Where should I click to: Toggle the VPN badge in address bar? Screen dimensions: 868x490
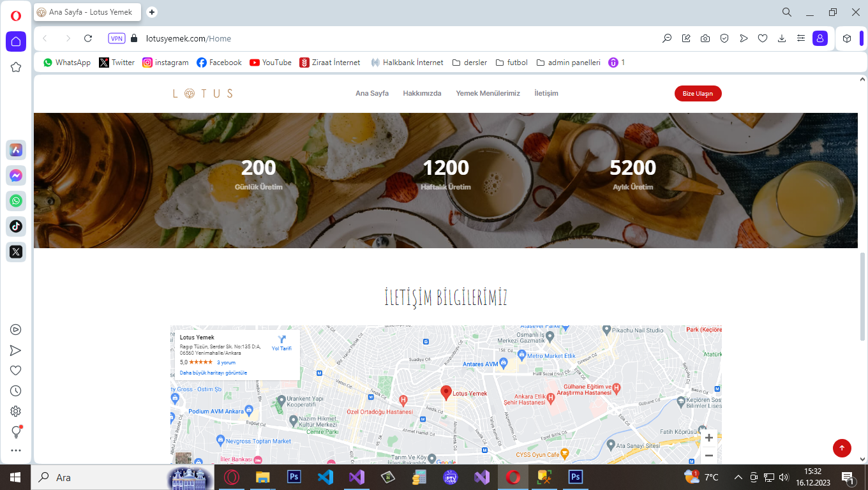click(117, 38)
